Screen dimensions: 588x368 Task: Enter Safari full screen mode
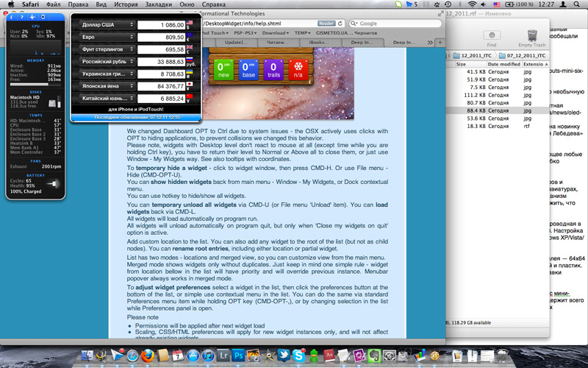tap(440, 13)
